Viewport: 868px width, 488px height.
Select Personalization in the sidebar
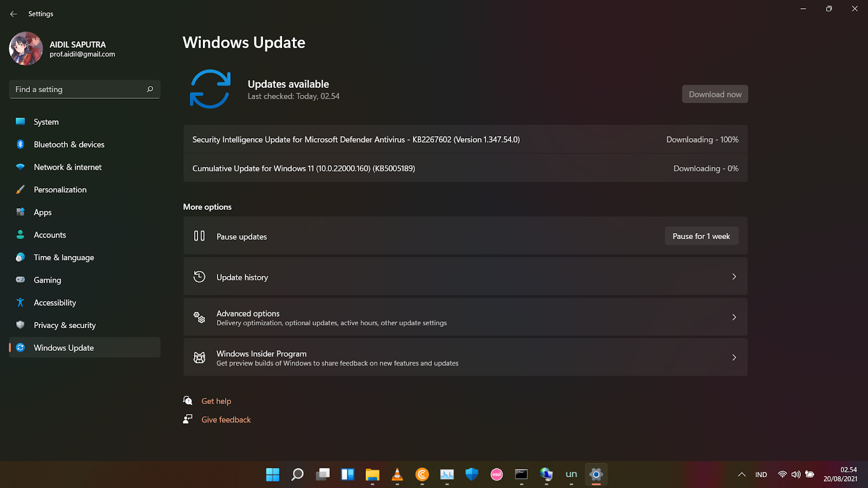tap(85, 190)
